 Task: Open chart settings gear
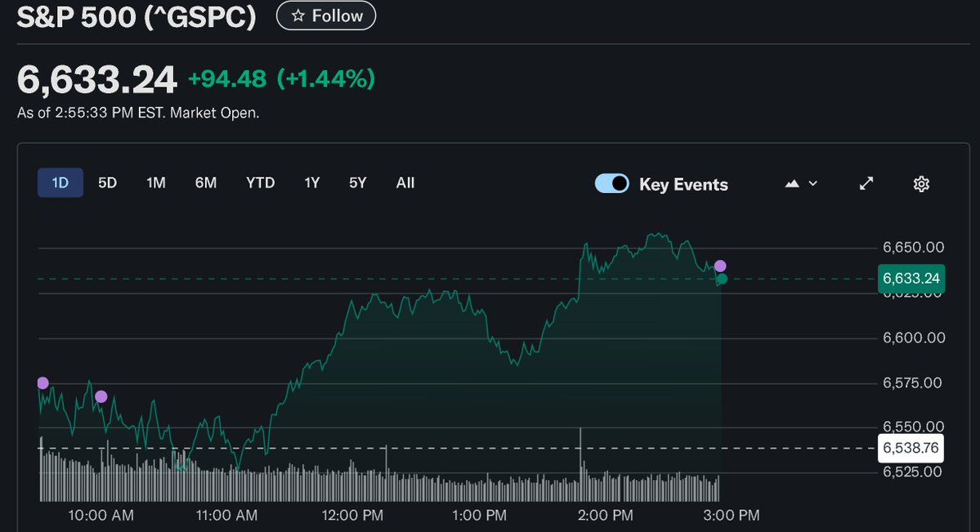click(921, 184)
